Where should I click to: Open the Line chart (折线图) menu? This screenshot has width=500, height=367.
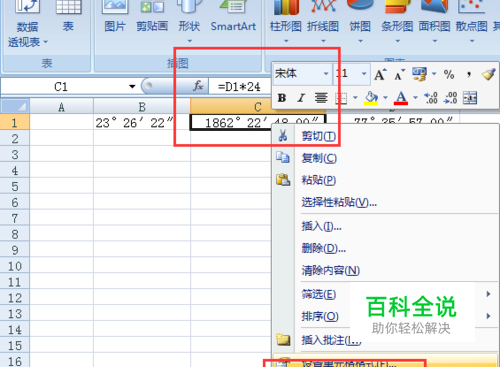(323, 22)
